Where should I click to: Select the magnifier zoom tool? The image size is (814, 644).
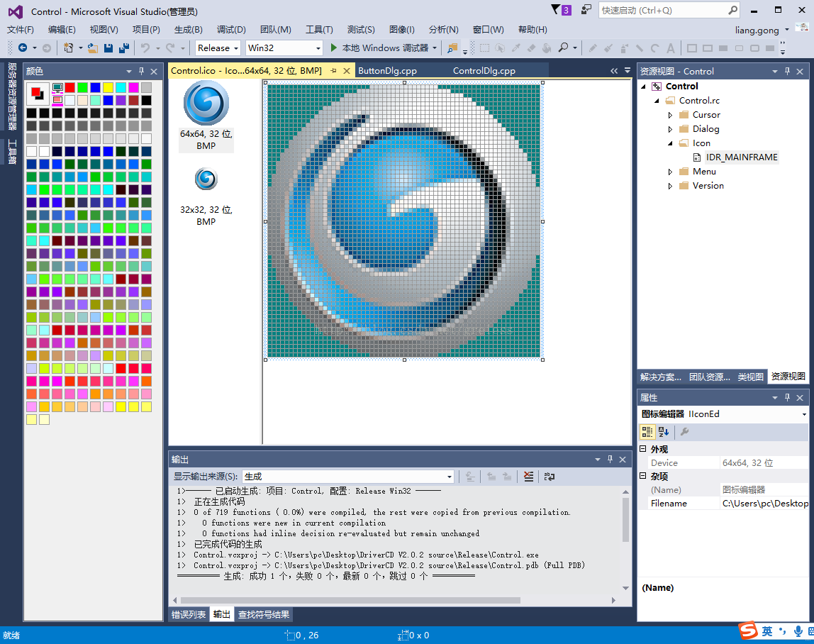[x=563, y=48]
